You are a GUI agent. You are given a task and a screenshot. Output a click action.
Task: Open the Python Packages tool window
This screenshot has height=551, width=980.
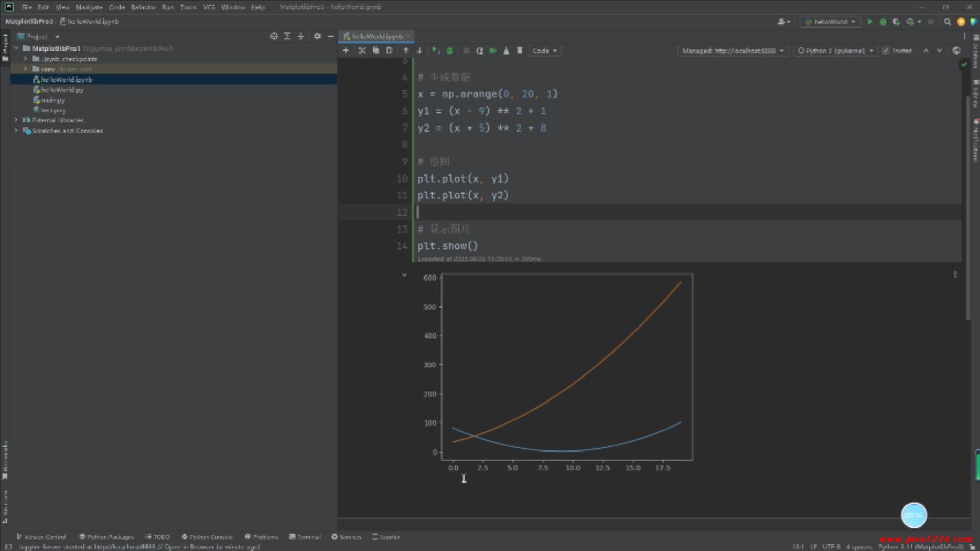(x=106, y=537)
